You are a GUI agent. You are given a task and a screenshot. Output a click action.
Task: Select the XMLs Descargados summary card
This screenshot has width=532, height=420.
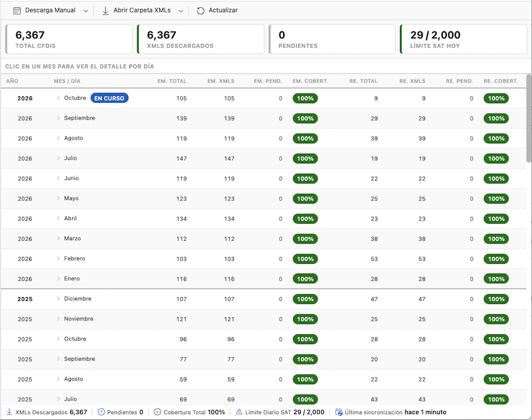click(200, 39)
